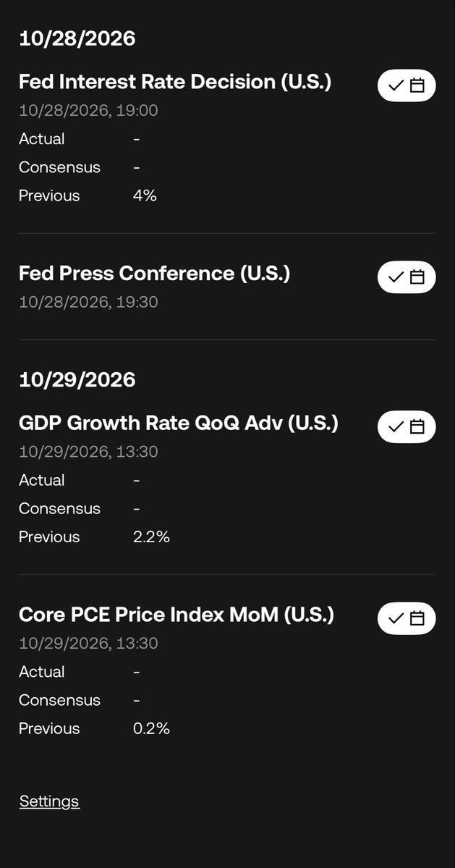The height and width of the screenshot is (868, 455).
Task: Click the previous value 0.2%
Action: [x=151, y=728]
